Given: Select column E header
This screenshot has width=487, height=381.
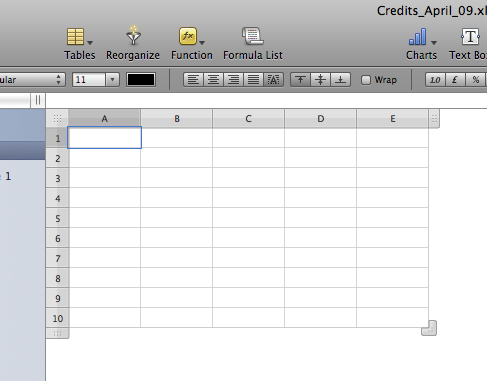Looking at the screenshot, I should (x=392, y=118).
